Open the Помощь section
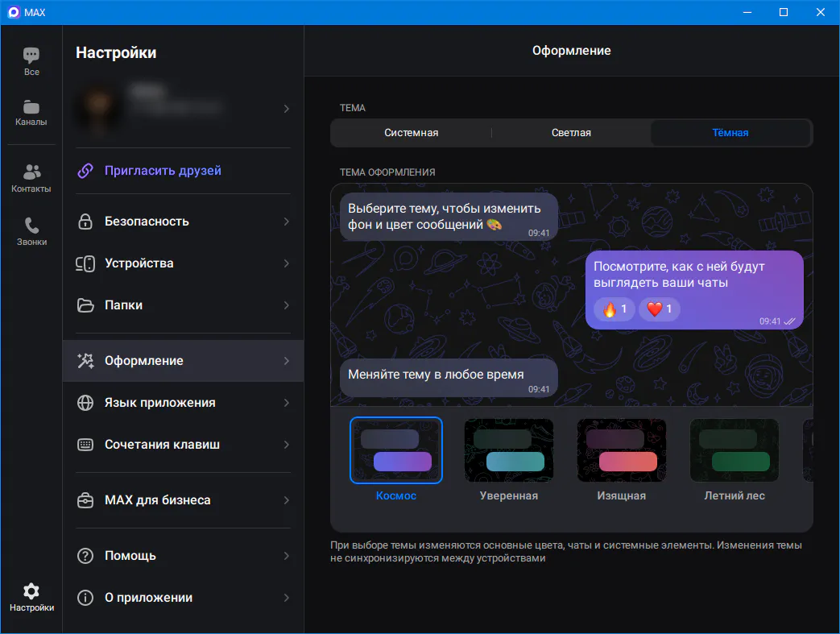Screen dimensions: 840x634 [x=130, y=556]
